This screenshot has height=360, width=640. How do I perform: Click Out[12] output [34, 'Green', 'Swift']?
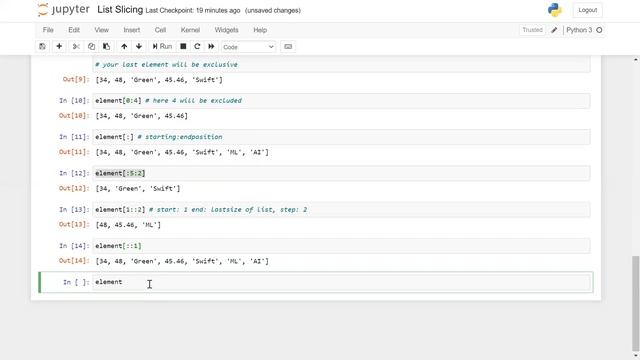[x=138, y=189]
